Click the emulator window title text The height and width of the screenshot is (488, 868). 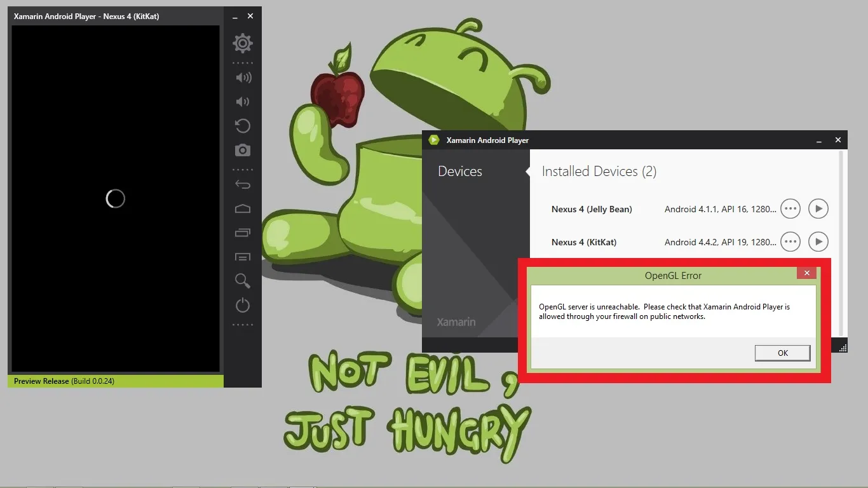click(86, 17)
